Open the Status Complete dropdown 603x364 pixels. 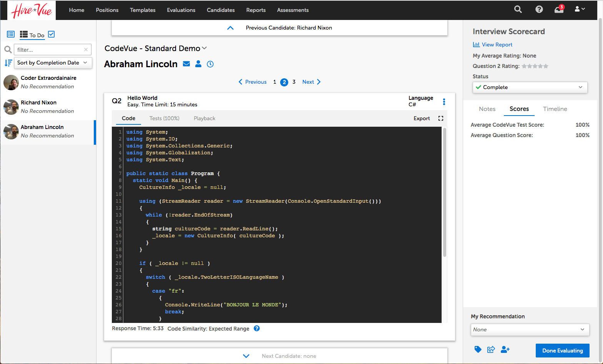(530, 87)
